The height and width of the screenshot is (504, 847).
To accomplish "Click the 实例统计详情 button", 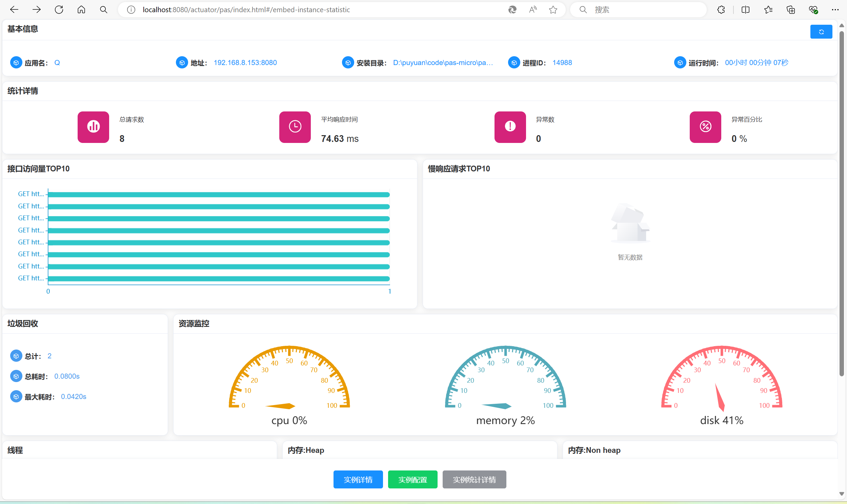I will point(474,479).
